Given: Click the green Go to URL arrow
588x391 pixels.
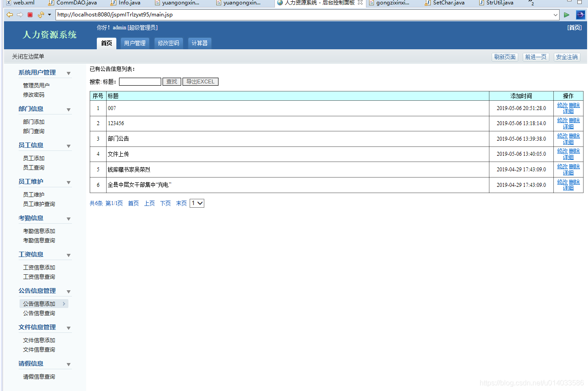Looking at the screenshot, I should tap(567, 15).
